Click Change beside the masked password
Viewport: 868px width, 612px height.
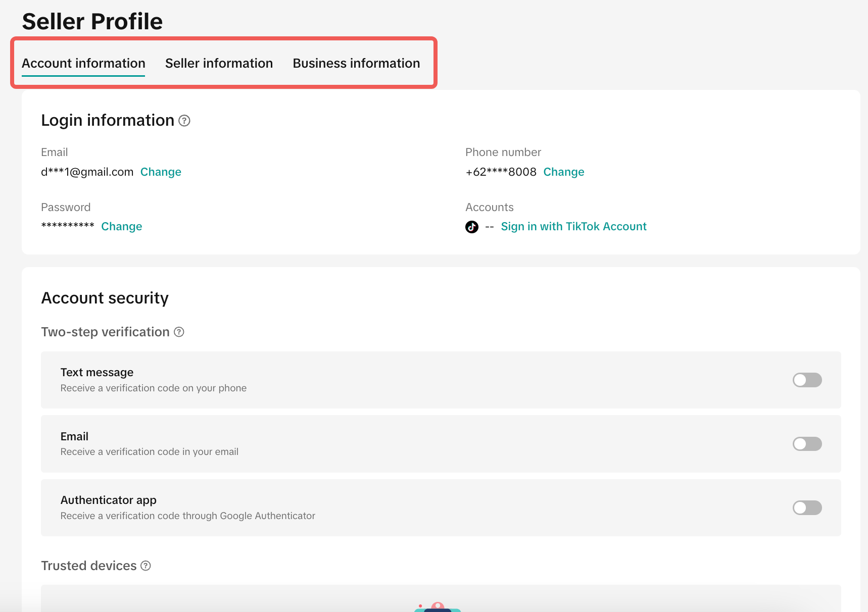[121, 226]
